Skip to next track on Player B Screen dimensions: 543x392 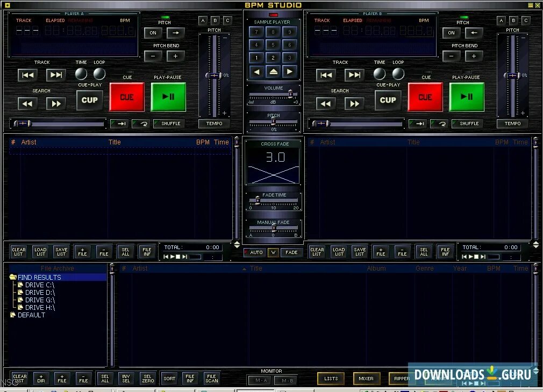pos(354,75)
